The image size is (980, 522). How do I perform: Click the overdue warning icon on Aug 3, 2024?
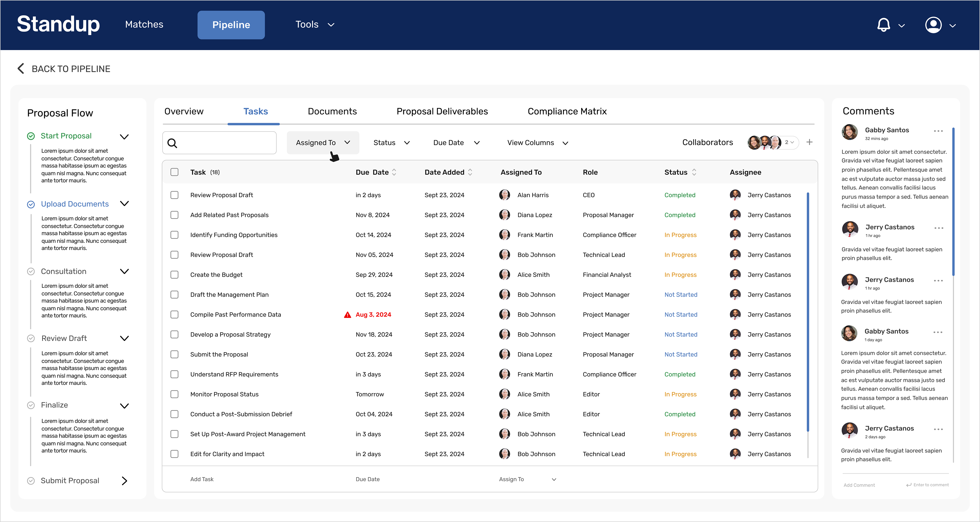point(347,314)
